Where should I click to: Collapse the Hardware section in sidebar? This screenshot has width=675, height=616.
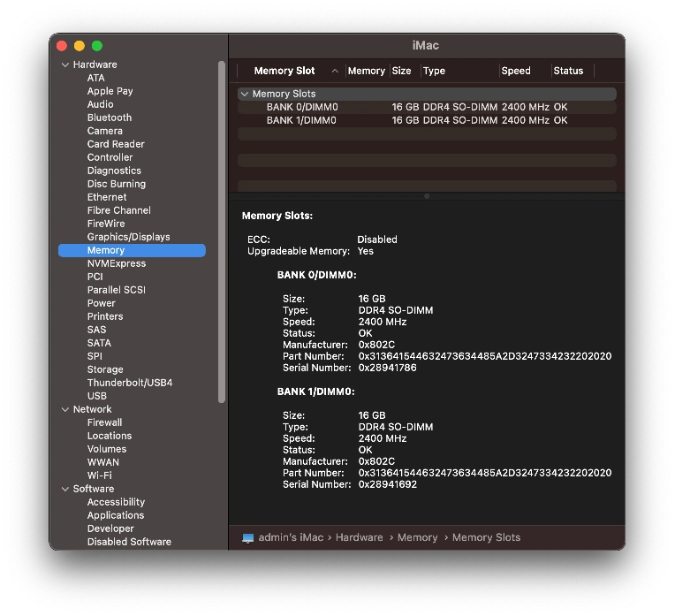click(65, 65)
